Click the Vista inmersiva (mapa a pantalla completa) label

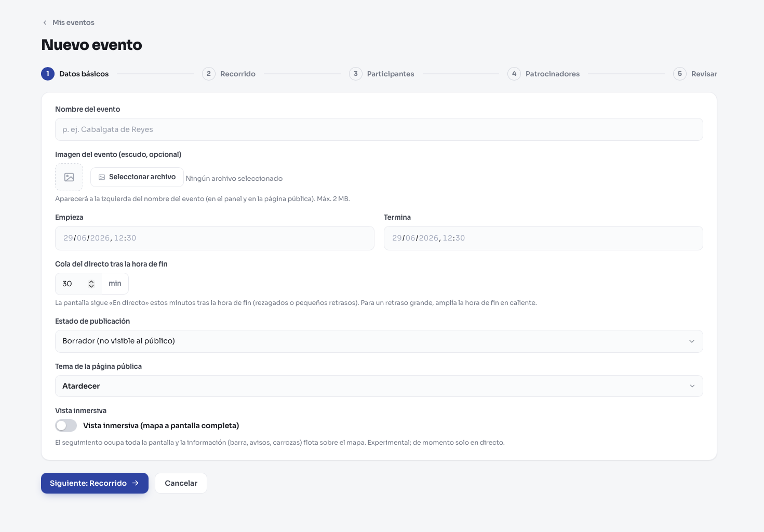[x=161, y=425]
